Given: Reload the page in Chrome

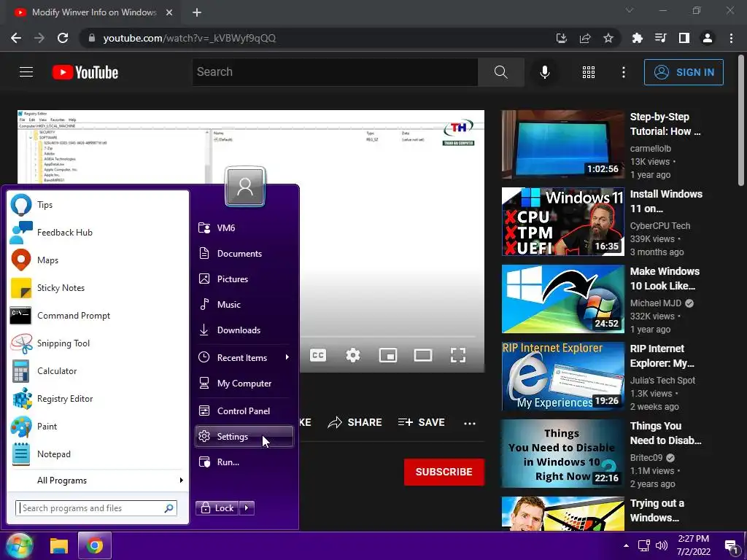Looking at the screenshot, I should pos(63,38).
